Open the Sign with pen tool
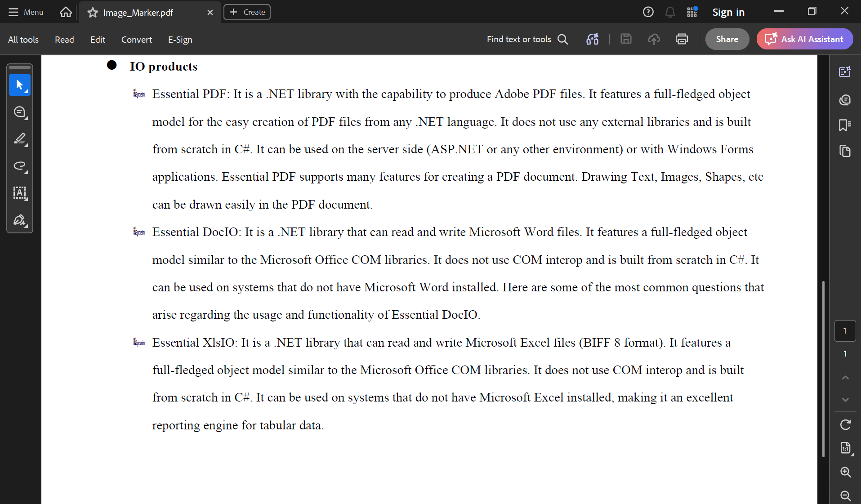 tap(20, 220)
